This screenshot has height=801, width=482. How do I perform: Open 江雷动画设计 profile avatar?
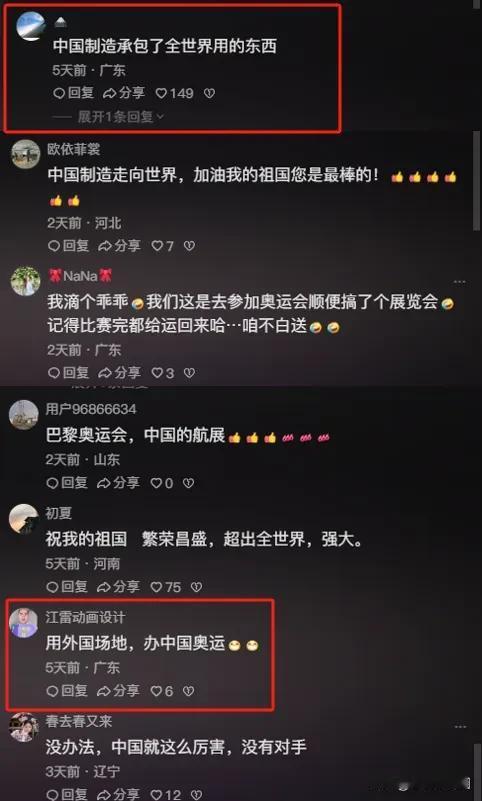pyautogui.click(x=23, y=623)
